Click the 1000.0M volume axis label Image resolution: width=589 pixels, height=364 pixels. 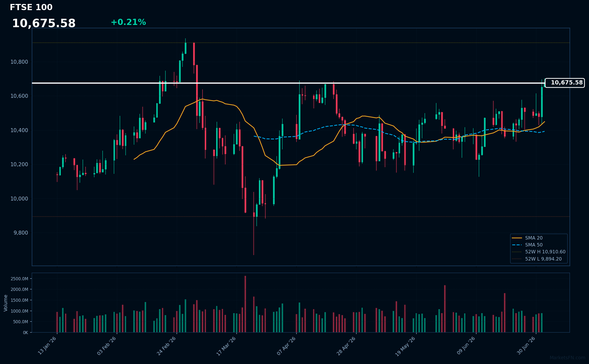(19, 311)
